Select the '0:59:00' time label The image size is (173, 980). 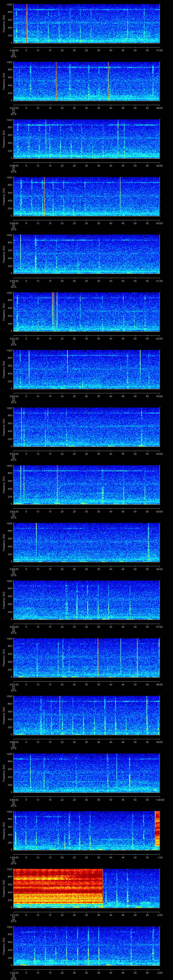click(x=14, y=800)
